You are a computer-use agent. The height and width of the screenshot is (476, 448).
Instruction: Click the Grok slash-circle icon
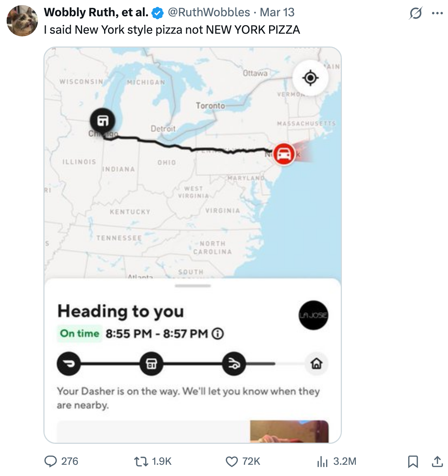(x=415, y=14)
